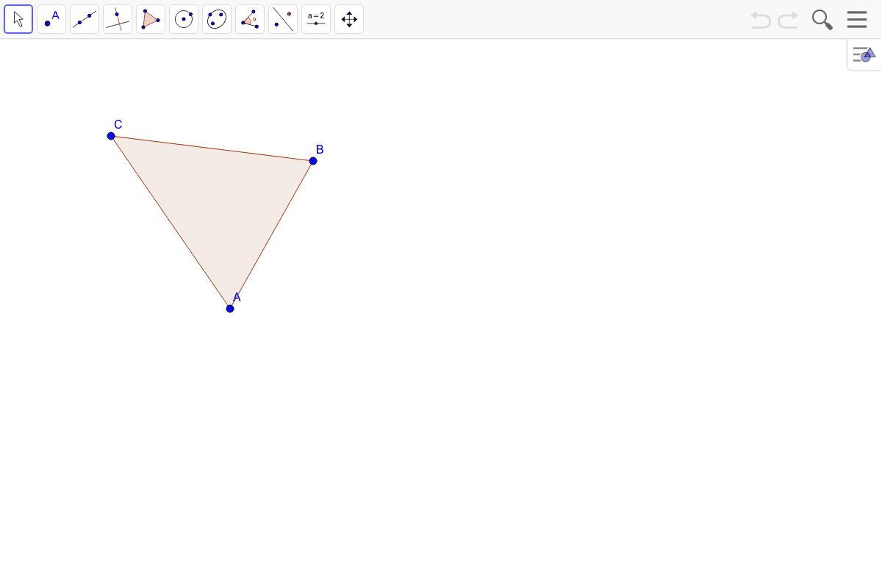Select the Reflect about Line tool

pos(283,19)
